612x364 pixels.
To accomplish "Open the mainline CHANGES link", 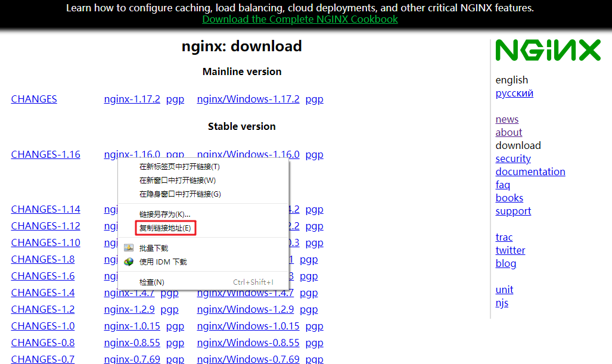I will click(x=34, y=99).
